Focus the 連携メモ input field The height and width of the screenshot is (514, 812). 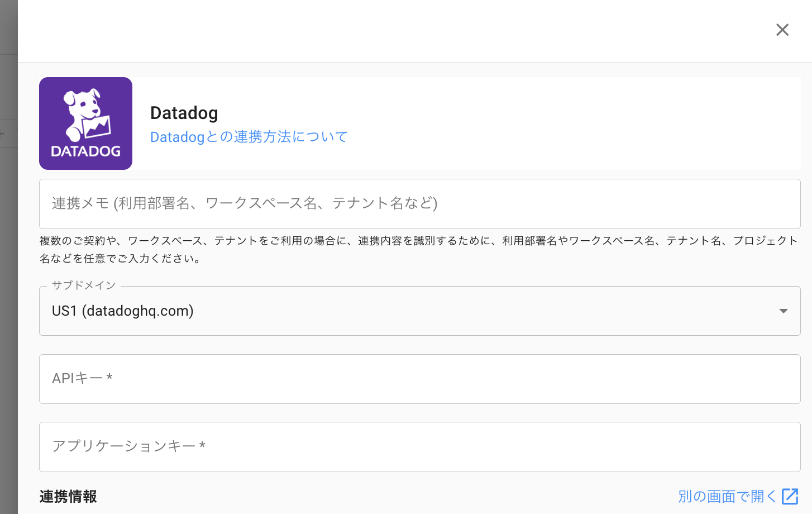coord(419,204)
